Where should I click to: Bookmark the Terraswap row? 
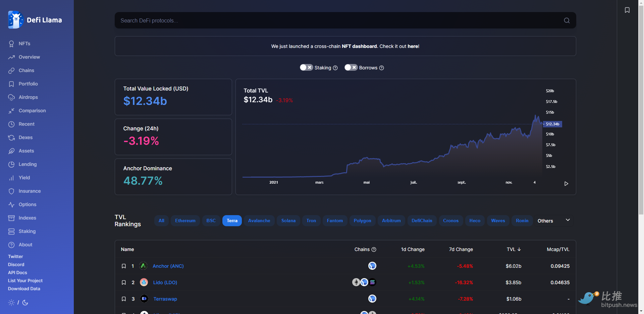124,299
